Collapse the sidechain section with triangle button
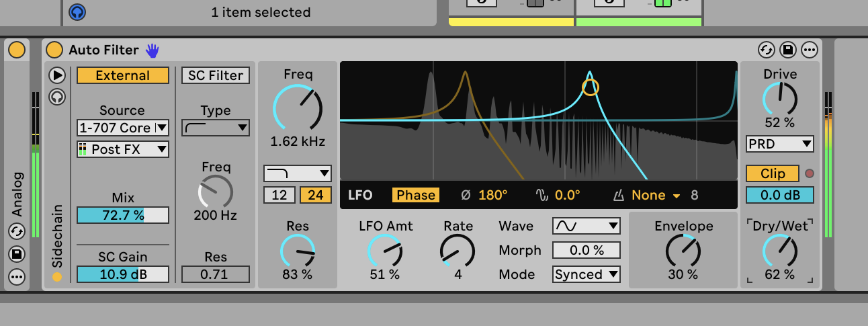 [x=57, y=75]
